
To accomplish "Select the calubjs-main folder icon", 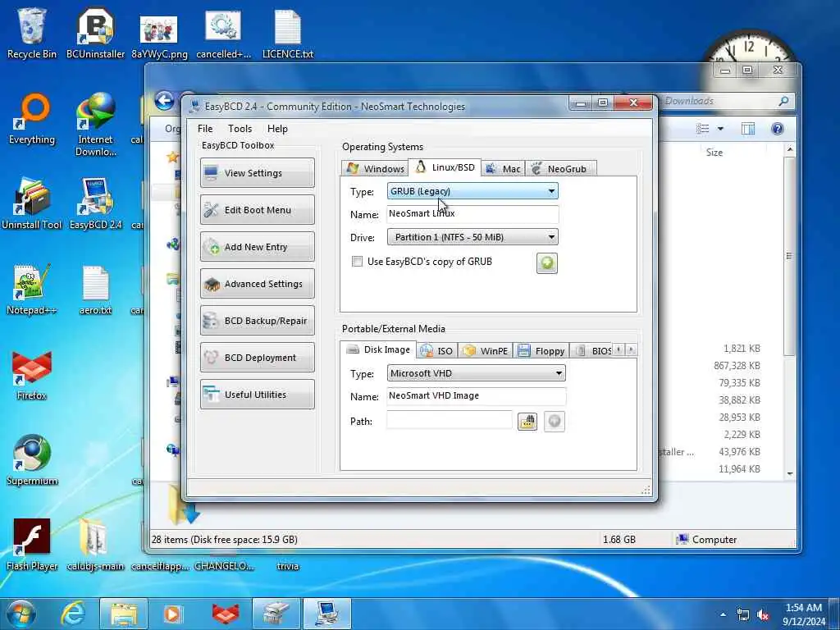I will click(x=95, y=546).
